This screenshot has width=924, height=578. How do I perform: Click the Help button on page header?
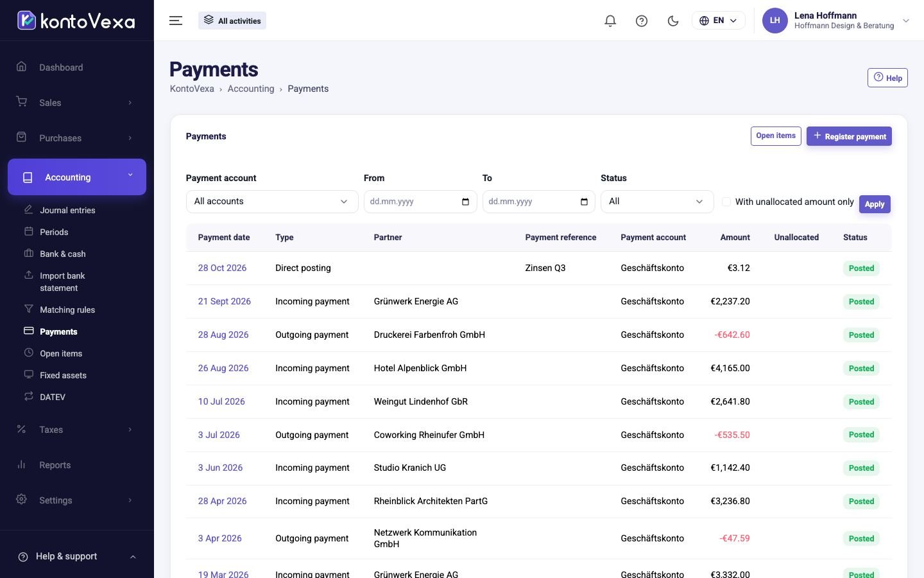(887, 78)
